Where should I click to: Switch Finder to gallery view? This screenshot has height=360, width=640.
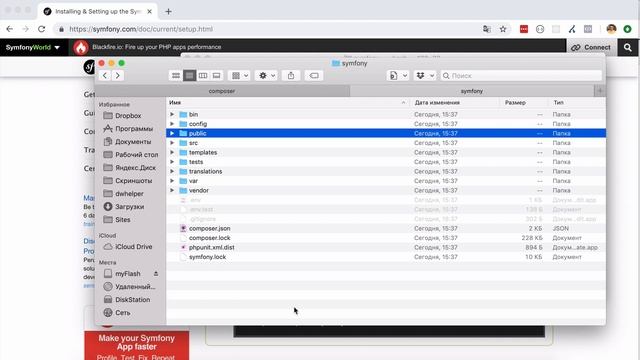click(x=216, y=76)
